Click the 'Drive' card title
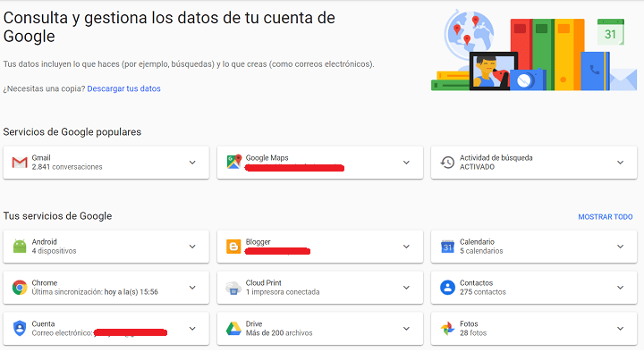 pos(254,324)
